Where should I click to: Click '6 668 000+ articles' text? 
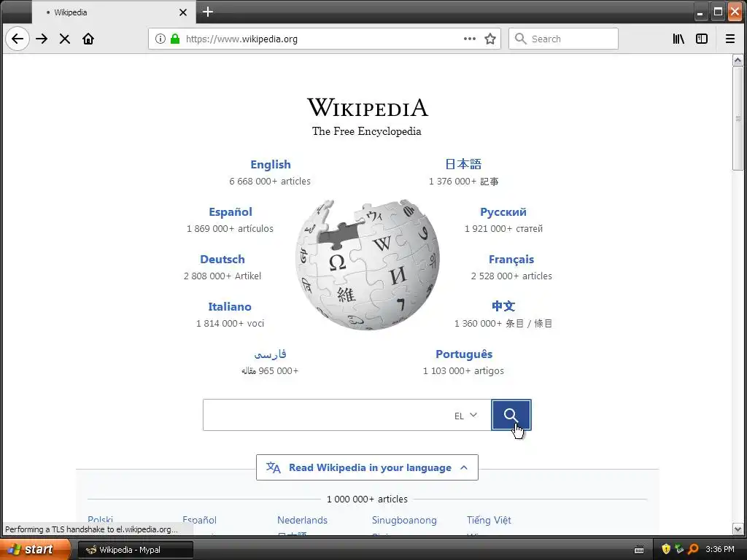pos(270,181)
